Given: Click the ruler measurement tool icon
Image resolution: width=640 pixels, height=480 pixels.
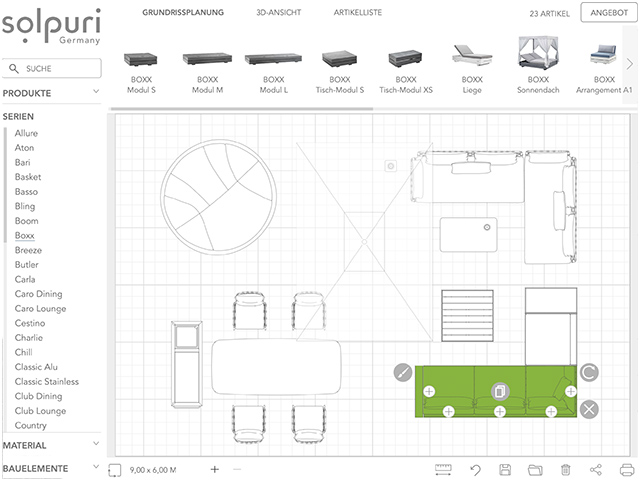Looking at the screenshot, I should (x=445, y=469).
